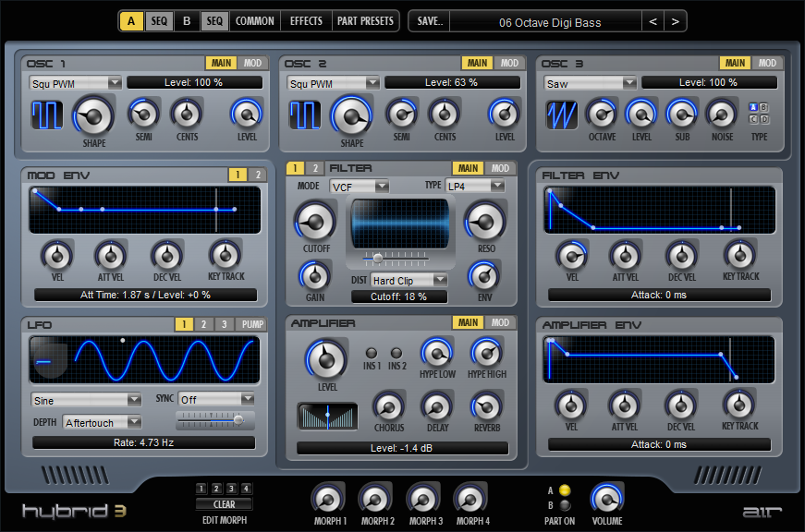Viewport: 805px width, 532px height.
Task: Click the LFO sine waveform display
Action: [144, 360]
